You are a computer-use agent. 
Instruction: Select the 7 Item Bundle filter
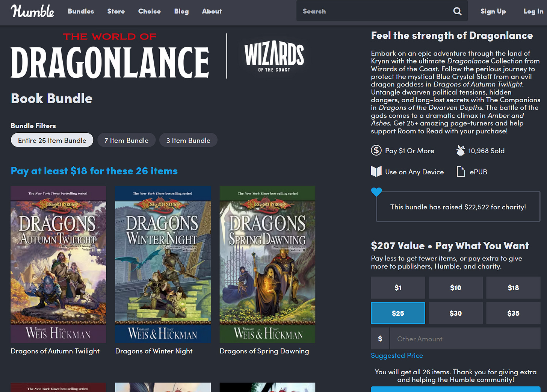click(x=127, y=140)
